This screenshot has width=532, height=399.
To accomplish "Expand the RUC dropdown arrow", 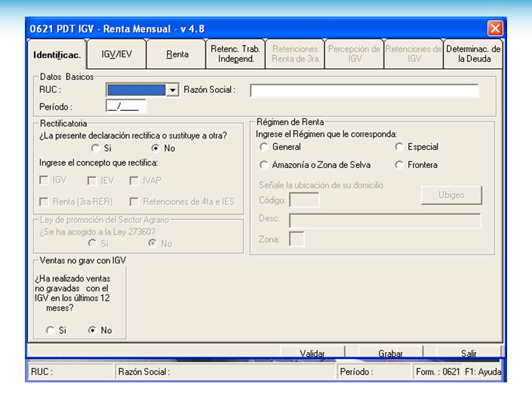I will coord(173,90).
